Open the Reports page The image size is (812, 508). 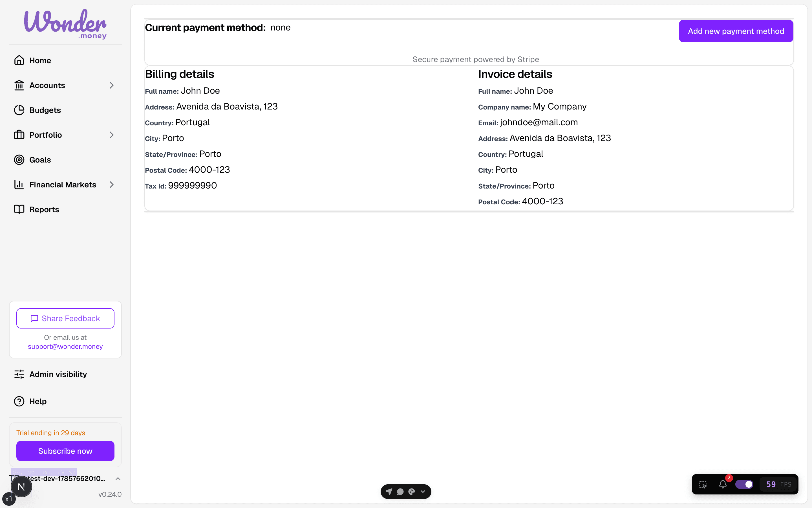pyautogui.click(x=65, y=209)
